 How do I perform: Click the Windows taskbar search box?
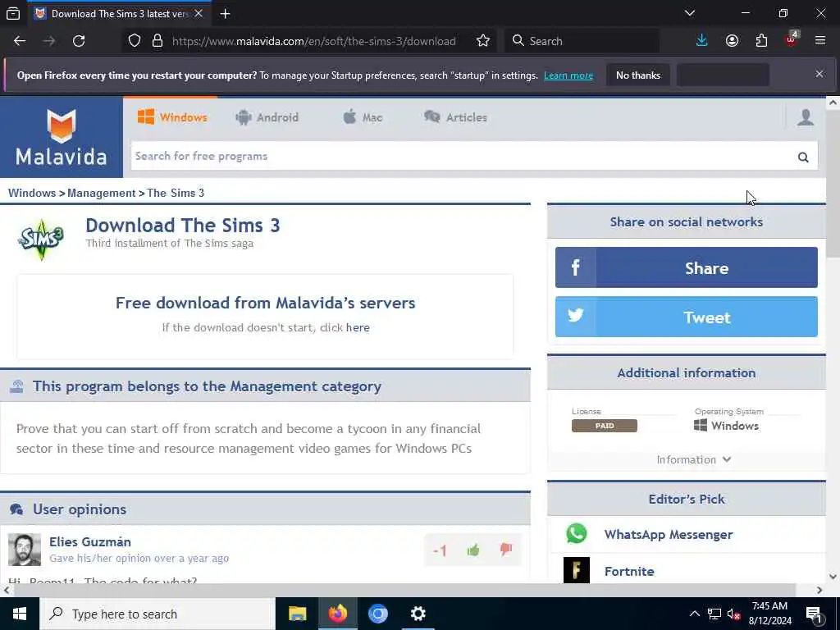157,614
